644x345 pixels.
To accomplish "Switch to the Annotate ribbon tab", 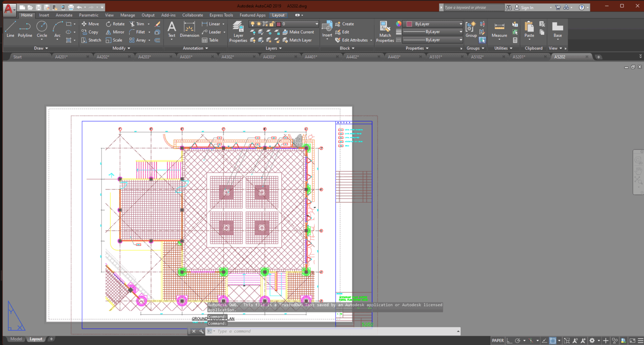I will tap(64, 15).
